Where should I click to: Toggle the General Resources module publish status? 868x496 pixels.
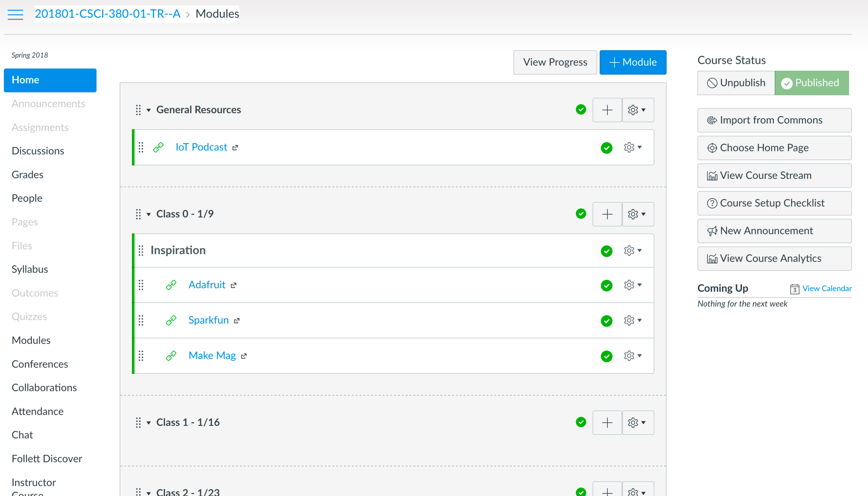pyautogui.click(x=581, y=109)
